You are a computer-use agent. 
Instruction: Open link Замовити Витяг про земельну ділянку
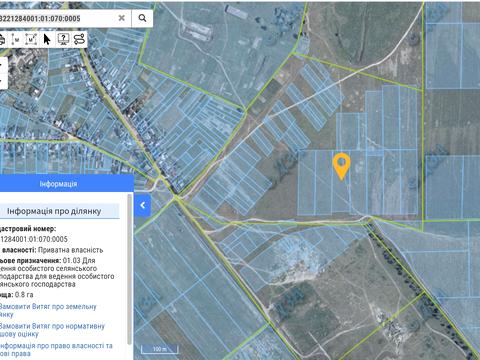pyautogui.click(x=48, y=310)
